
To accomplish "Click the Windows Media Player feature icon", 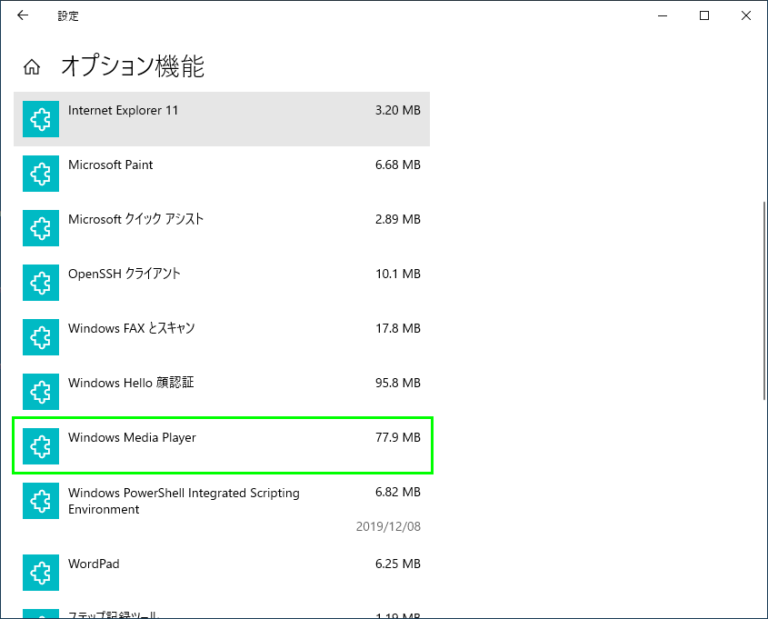I will pyautogui.click(x=41, y=446).
